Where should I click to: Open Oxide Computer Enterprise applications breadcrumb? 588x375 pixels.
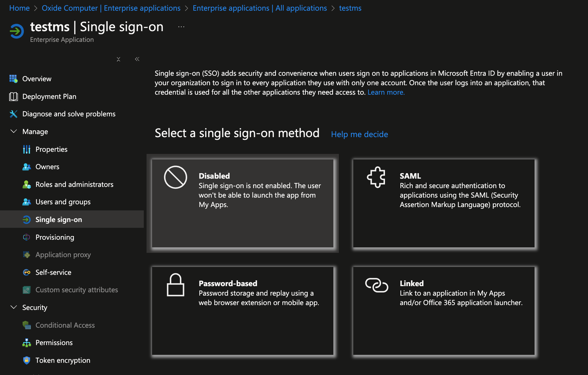point(111,8)
